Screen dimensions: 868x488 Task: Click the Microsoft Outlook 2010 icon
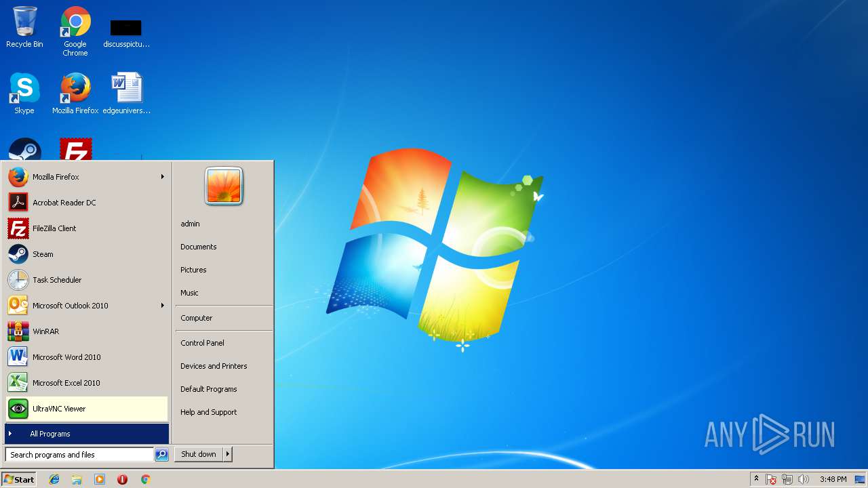click(x=18, y=306)
